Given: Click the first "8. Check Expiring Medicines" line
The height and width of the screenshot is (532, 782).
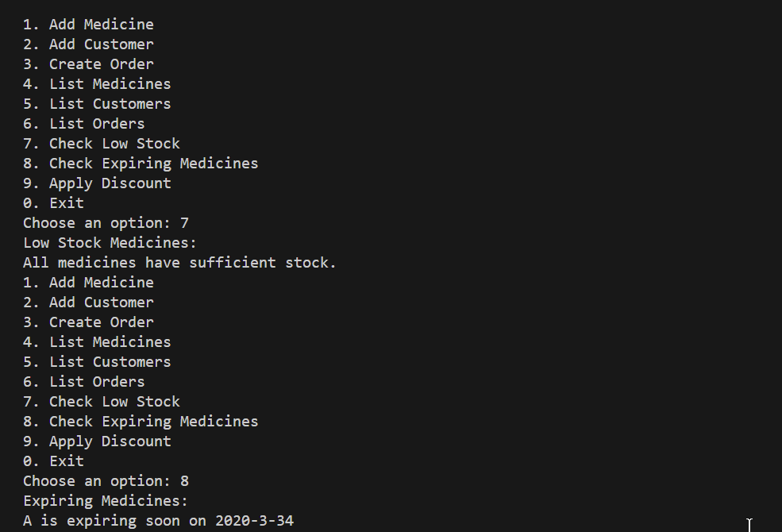Looking at the screenshot, I should click(x=141, y=164).
